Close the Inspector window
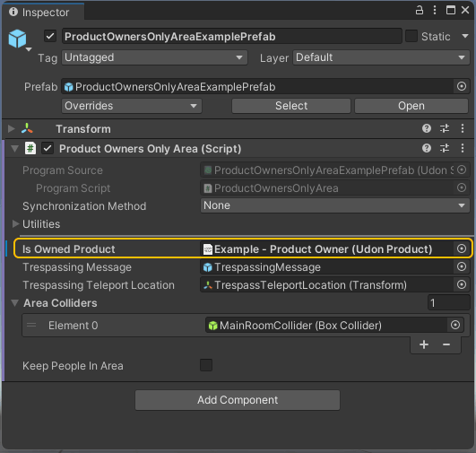 pos(465,11)
